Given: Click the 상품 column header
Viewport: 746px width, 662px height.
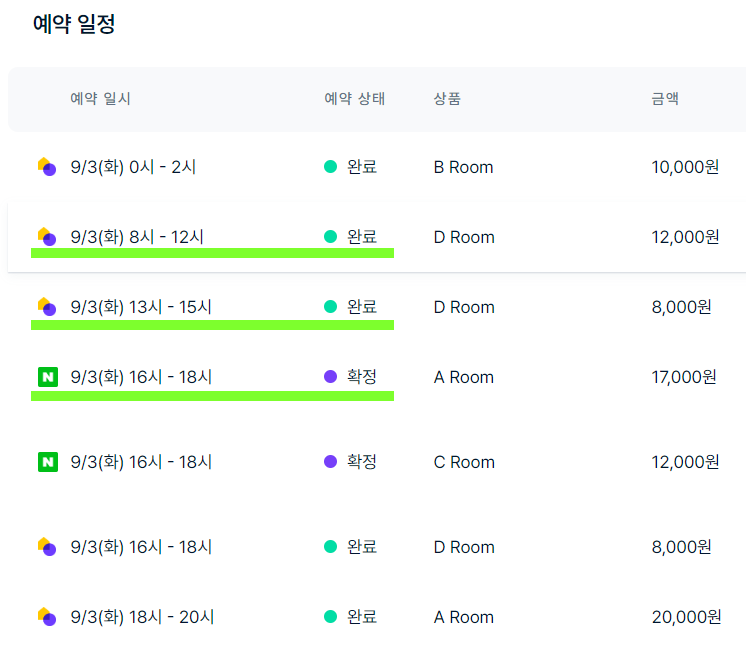Looking at the screenshot, I should click(447, 99).
